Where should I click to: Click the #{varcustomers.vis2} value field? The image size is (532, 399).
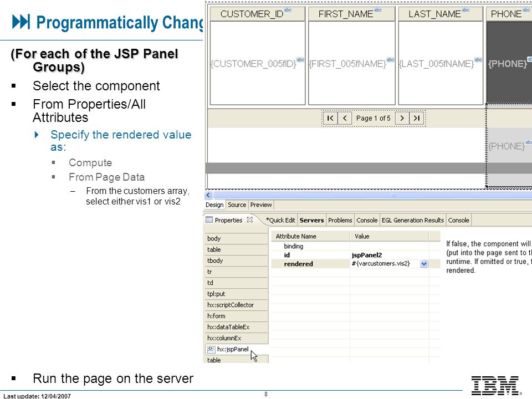pos(385,264)
